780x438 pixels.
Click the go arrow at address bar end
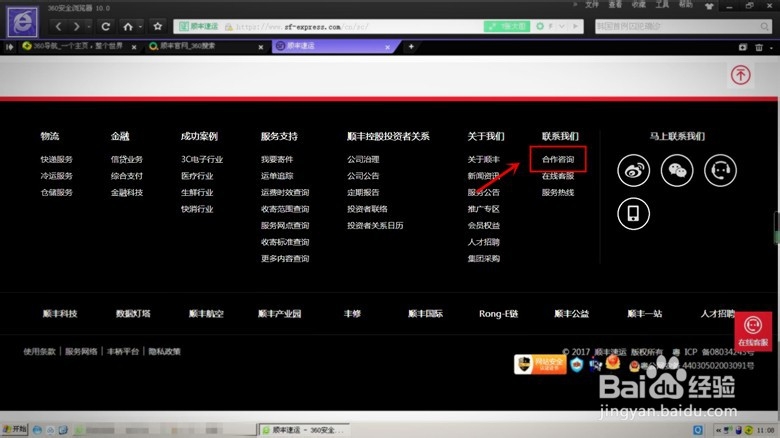coord(576,26)
